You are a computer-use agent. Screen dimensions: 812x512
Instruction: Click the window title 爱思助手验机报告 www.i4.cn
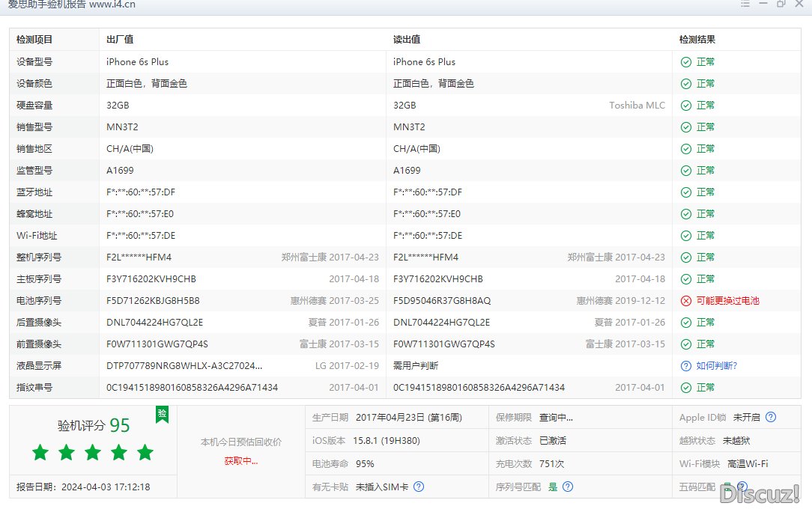(71, 4)
